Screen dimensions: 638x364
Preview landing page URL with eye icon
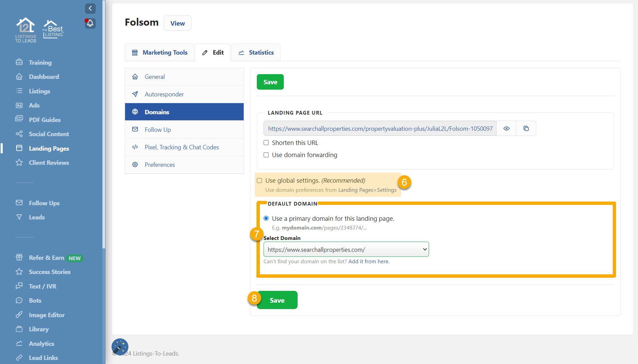506,128
